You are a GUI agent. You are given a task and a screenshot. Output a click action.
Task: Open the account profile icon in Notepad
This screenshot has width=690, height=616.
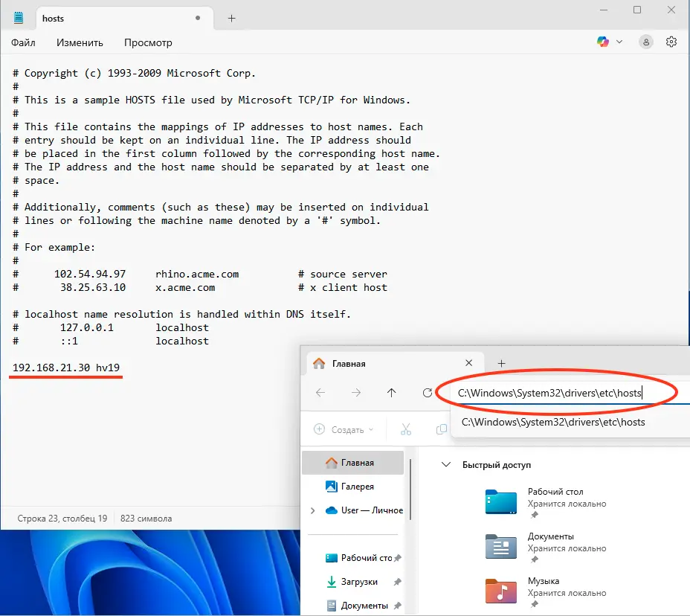[x=646, y=42]
